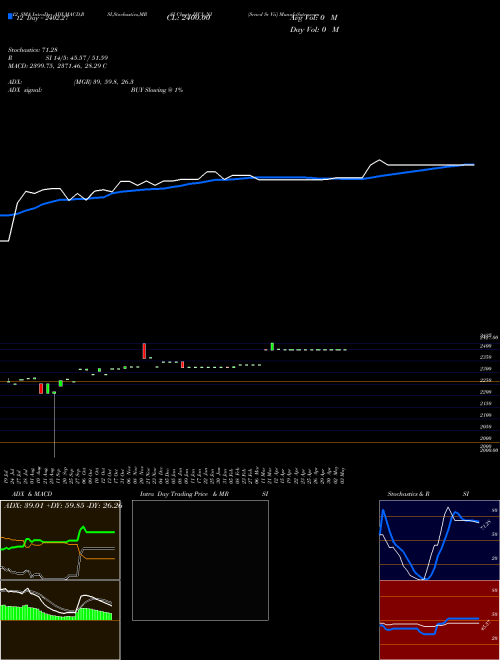Screen dimensions: 500x660
Task: Click the 'CL: 2400.00' closing price label
Action: [188, 18]
